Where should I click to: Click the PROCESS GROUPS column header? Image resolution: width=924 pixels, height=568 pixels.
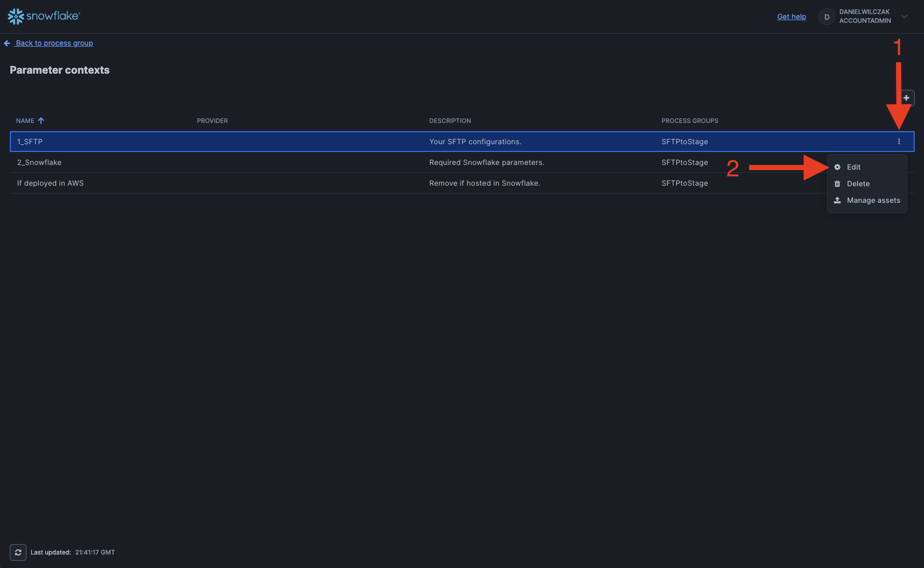(689, 121)
